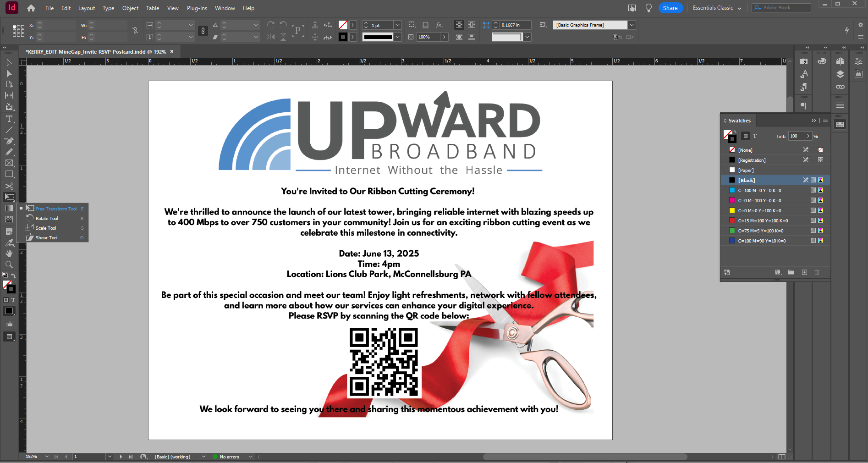
Task: Toggle formatting affects container in Swatches
Action: pyautogui.click(x=746, y=136)
